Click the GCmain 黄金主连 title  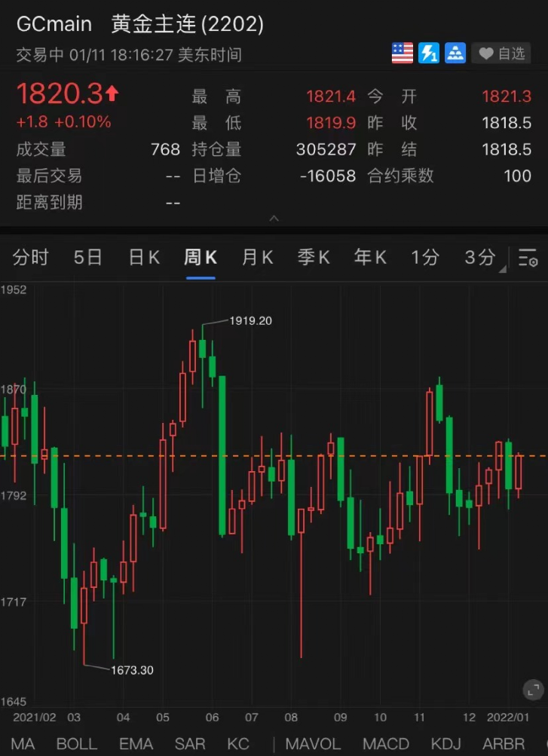tap(140, 24)
